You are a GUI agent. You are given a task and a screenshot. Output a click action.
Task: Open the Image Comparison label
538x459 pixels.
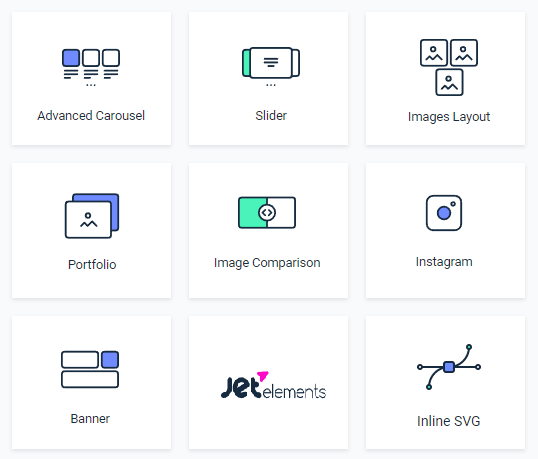pos(267,263)
